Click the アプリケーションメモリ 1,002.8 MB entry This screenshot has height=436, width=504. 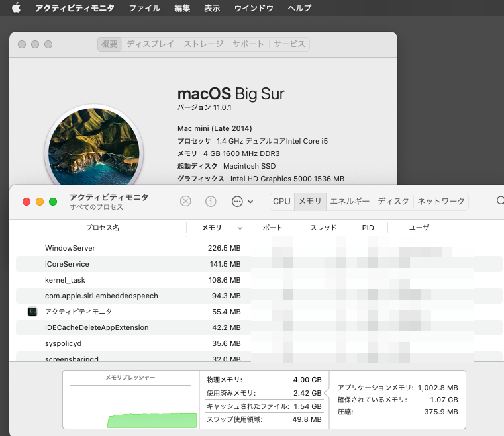click(397, 388)
